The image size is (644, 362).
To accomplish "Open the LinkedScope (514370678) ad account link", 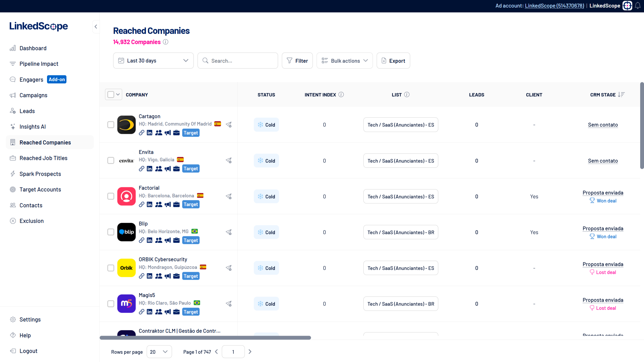I will [555, 6].
